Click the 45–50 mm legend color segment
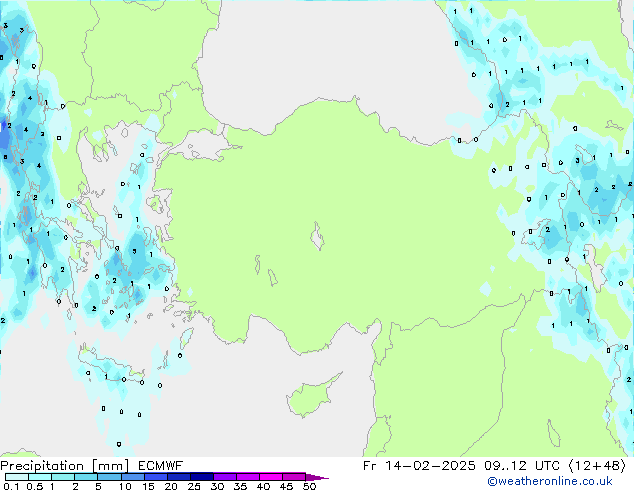Screen dimensions: 634x490 pyautogui.click(x=294, y=477)
